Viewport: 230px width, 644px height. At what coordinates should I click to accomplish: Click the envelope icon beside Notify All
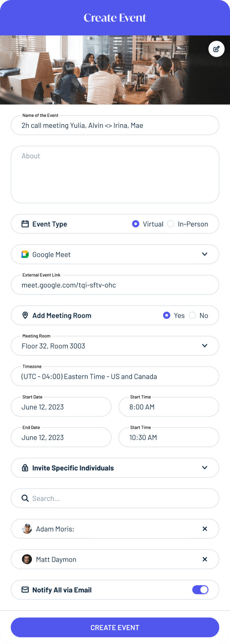coord(25,590)
